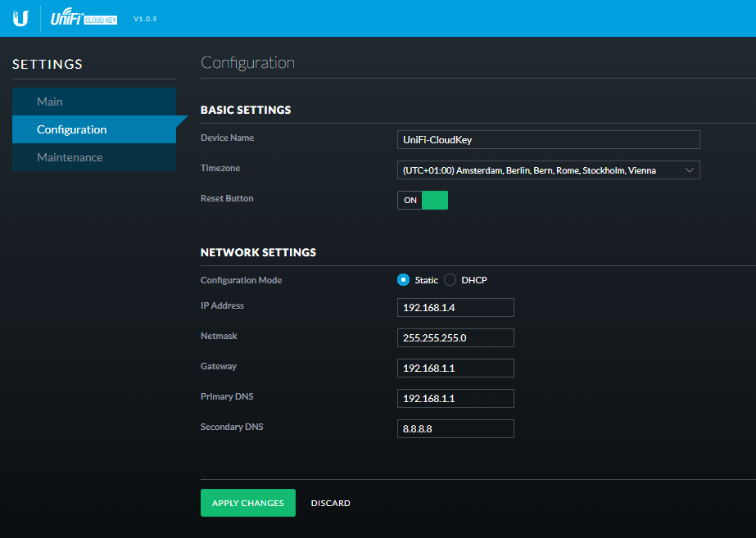756x538 pixels.
Task: Click the Configuration page heading
Action: [x=247, y=63]
